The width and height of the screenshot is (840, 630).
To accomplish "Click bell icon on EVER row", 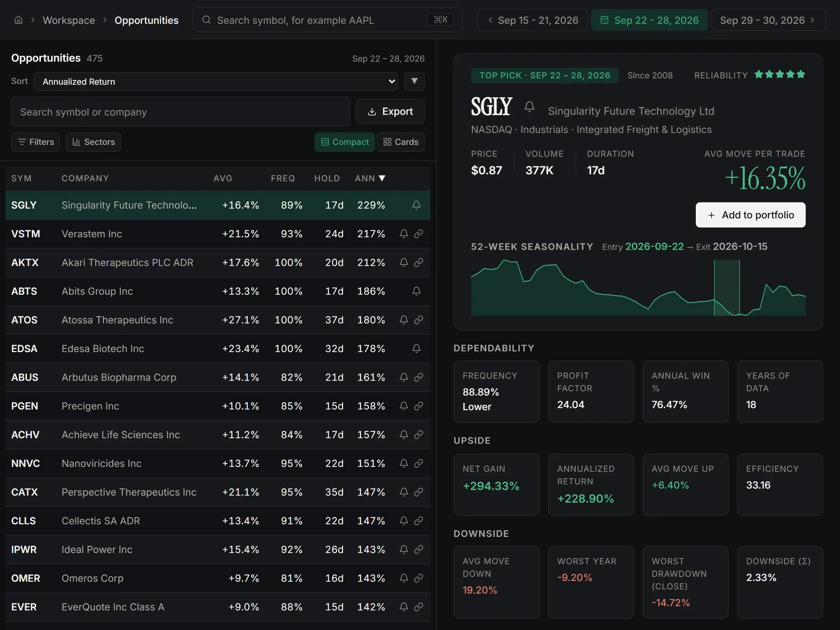I will coord(404,607).
